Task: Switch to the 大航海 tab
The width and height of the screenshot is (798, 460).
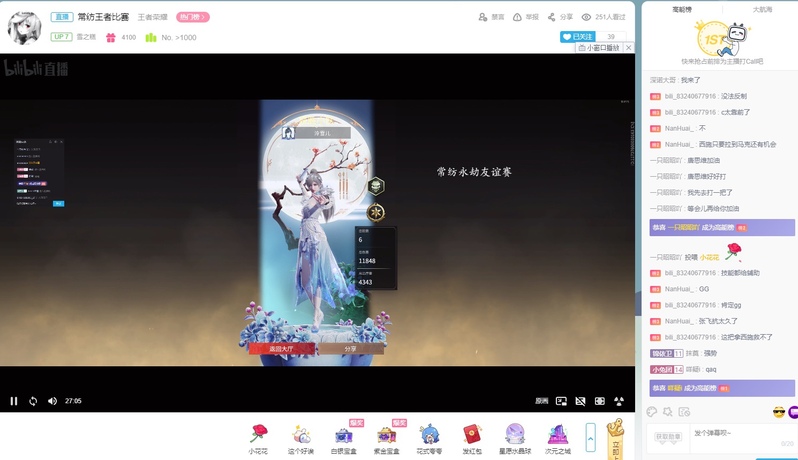Action: click(762, 9)
